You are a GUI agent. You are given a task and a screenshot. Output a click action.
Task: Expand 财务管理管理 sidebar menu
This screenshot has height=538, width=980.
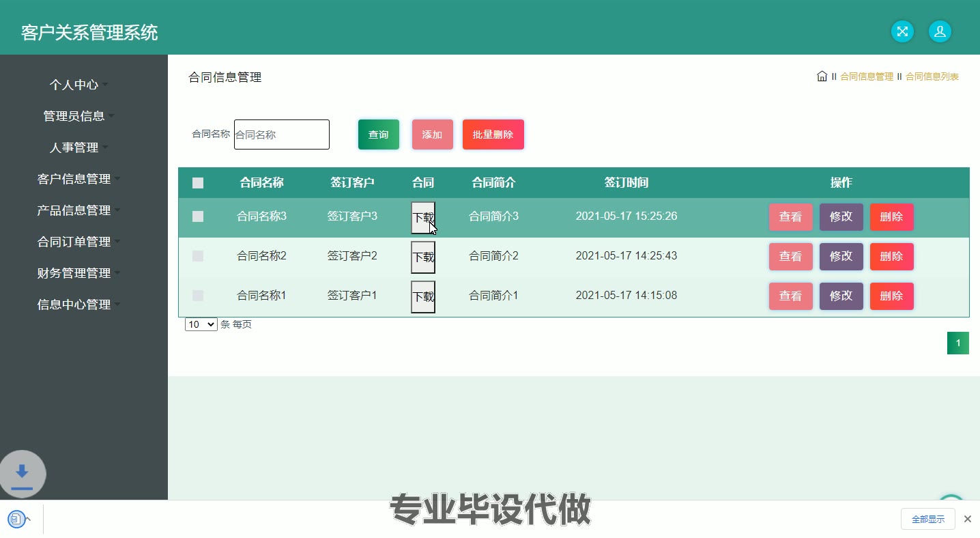78,273
